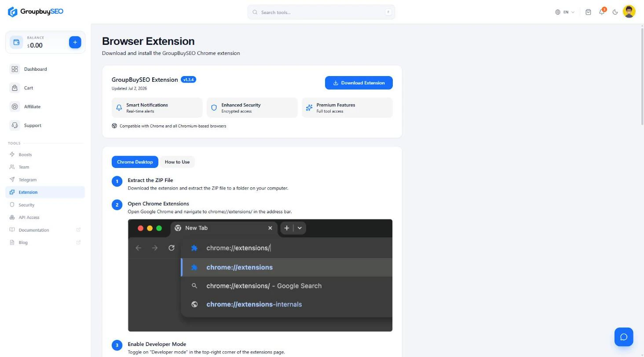The image size is (644, 357).
Task: Open Blog external link
Action: coord(45,242)
